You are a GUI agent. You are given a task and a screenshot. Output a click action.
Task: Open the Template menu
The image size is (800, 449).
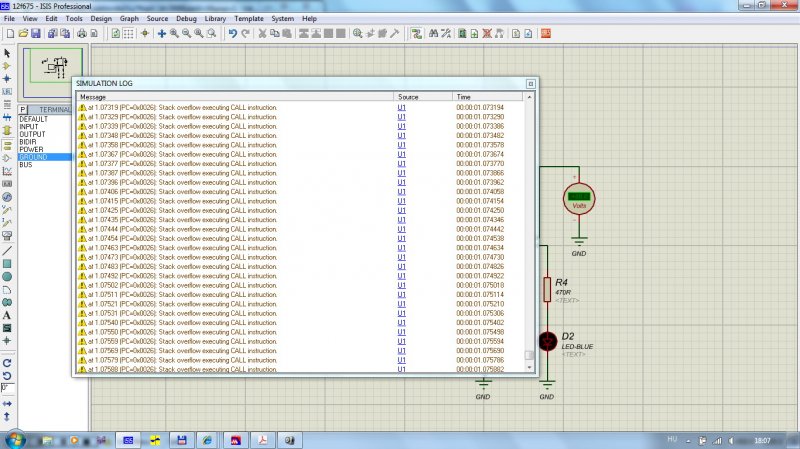[x=249, y=18]
